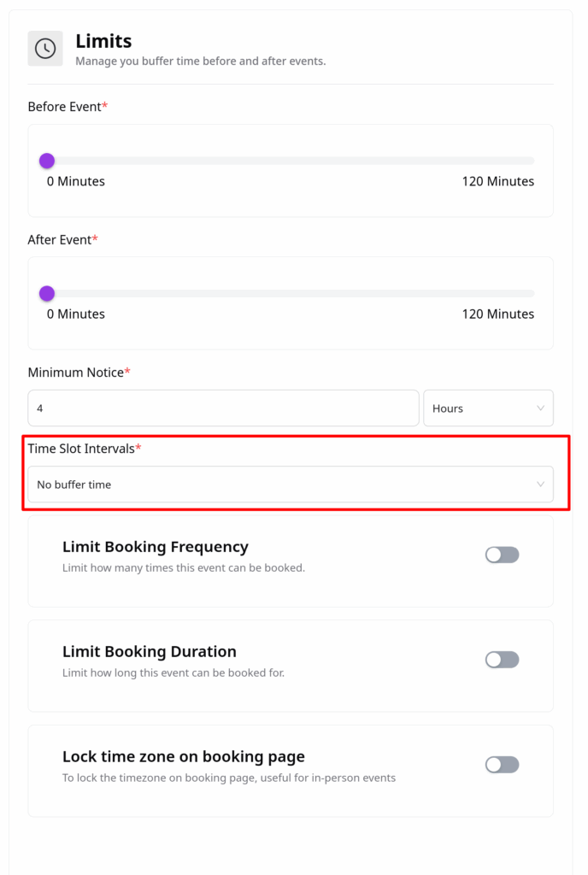Click the Limit Booking Duration title
The image size is (588, 875).
click(x=149, y=652)
